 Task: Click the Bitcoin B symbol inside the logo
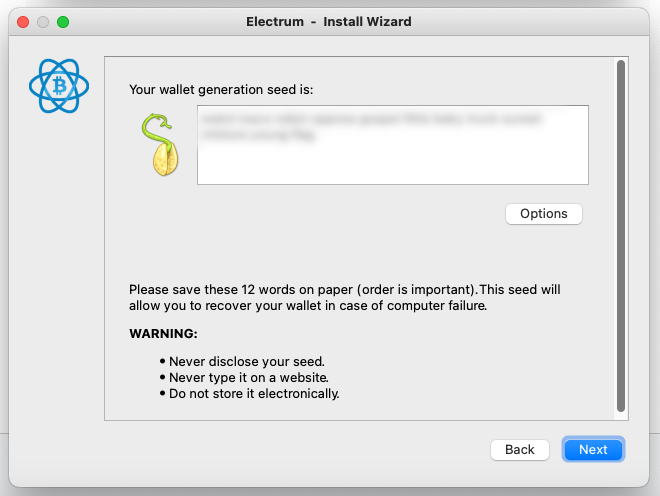click(59, 86)
